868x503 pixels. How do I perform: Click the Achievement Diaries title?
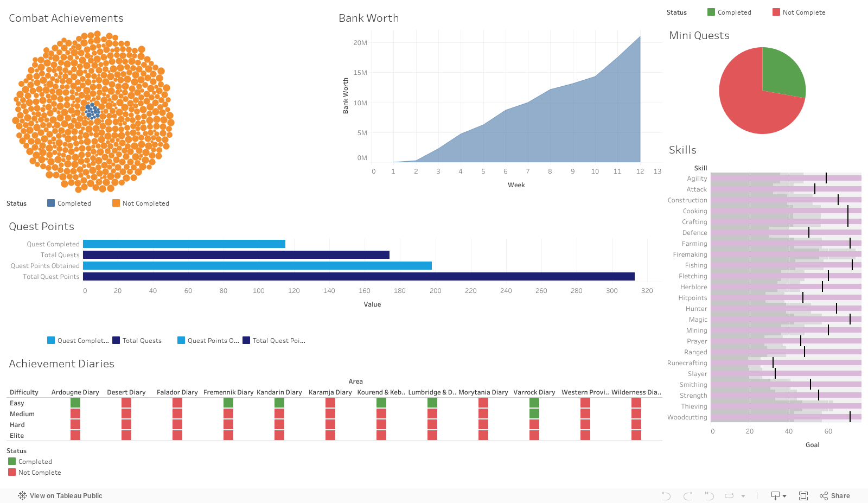coord(62,364)
